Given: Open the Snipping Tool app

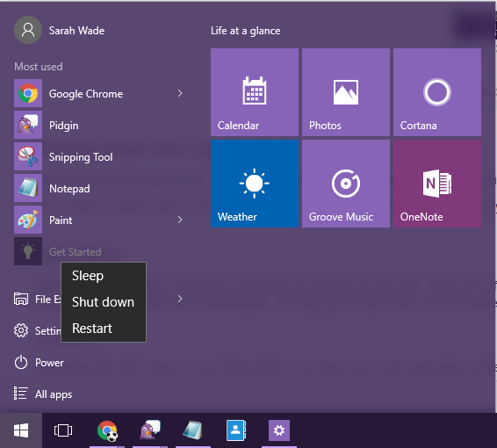Looking at the screenshot, I should [99, 156].
